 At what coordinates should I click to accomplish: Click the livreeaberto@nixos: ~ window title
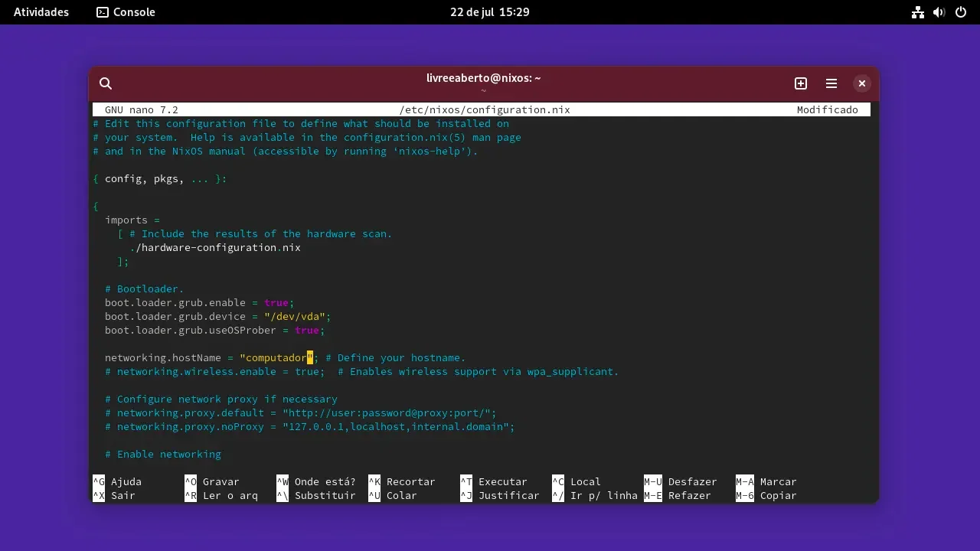(484, 78)
